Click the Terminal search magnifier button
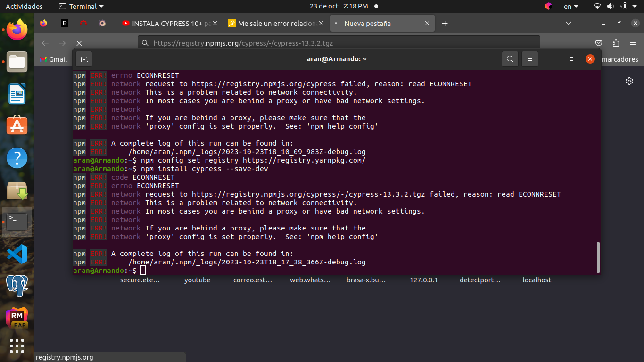 tap(510, 59)
